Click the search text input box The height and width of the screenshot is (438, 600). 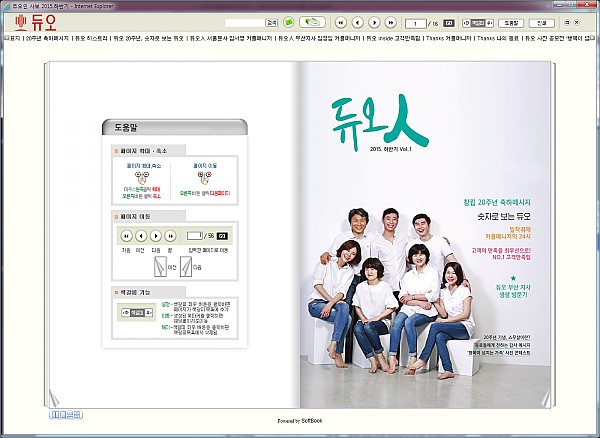244,21
